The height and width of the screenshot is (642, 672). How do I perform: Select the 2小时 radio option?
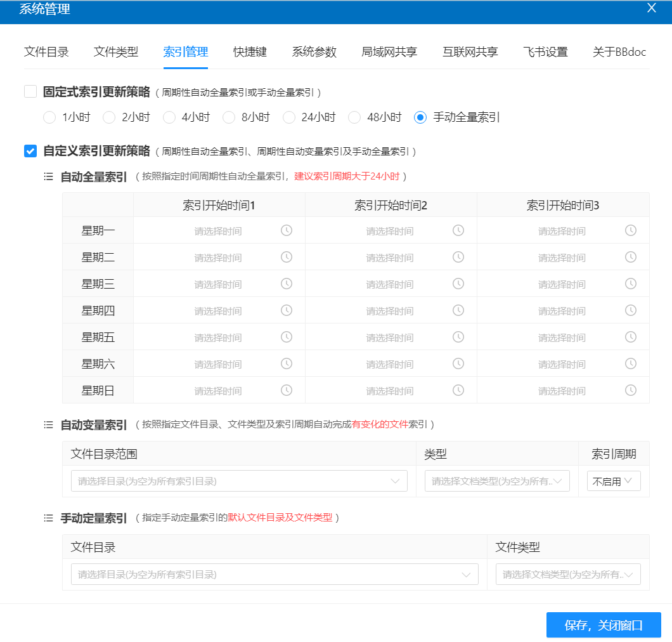(109, 117)
